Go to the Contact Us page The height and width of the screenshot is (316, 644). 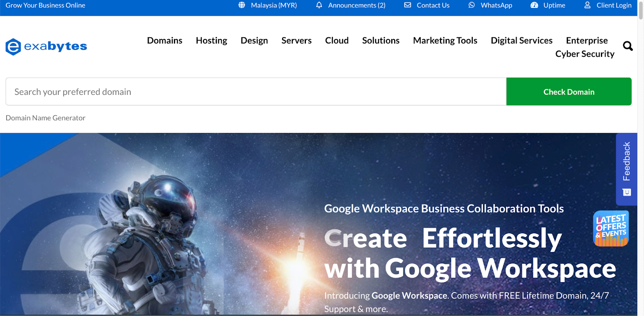pos(433,5)
